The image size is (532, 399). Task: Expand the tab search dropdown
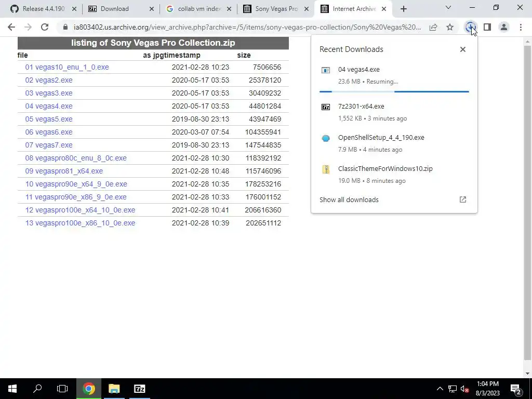tap(448, 7)
